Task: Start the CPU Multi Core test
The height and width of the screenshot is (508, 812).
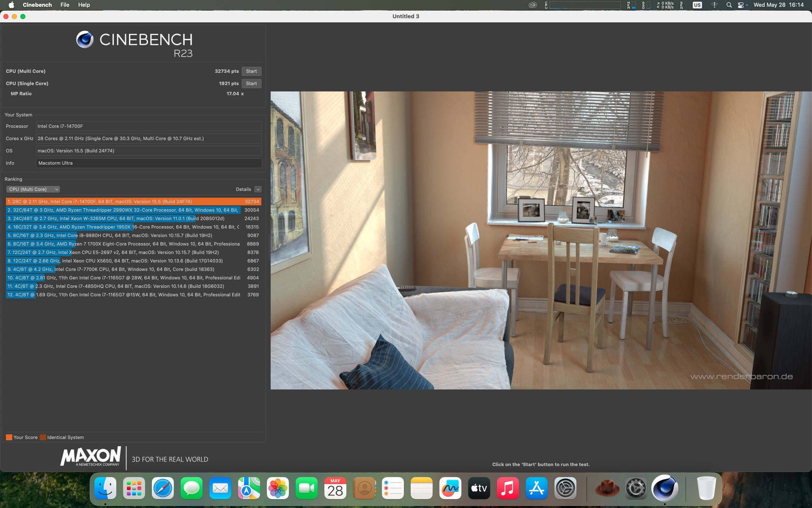Action: 251,71
